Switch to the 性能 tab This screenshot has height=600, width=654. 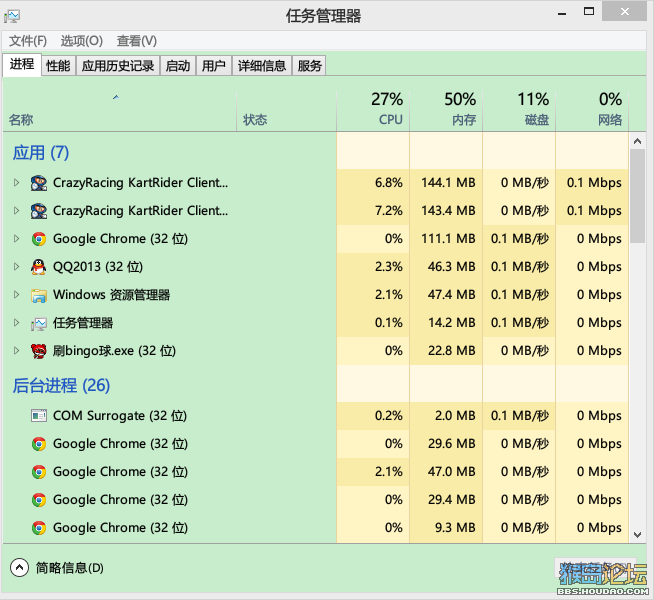[x=58, y=66]
